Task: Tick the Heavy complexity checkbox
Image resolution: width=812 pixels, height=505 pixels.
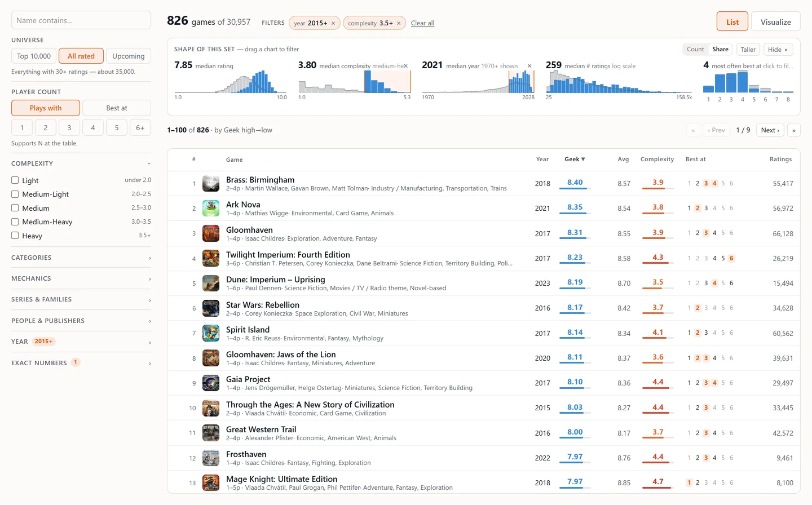Action: coord(15,236)
